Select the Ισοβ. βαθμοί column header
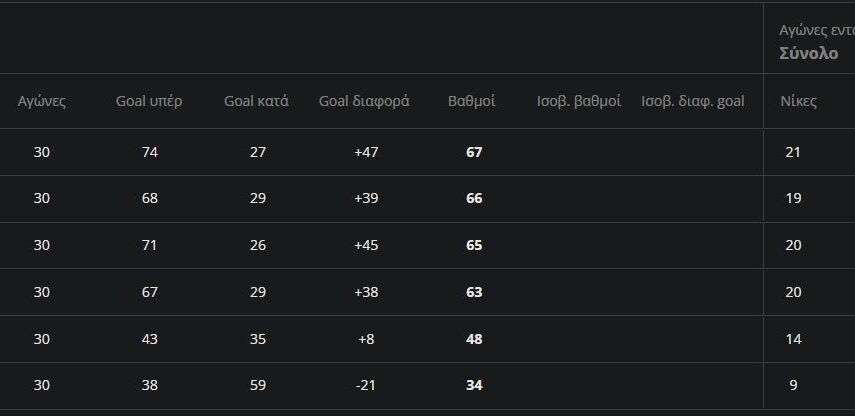 [579, 101]
